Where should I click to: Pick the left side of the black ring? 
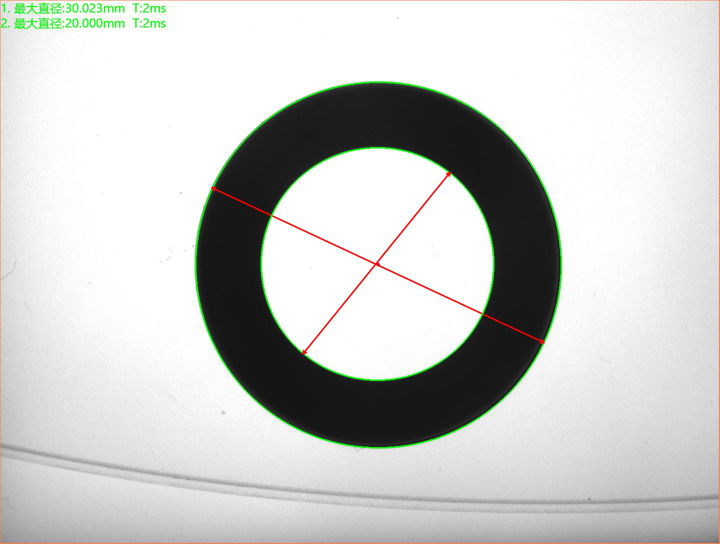click(229, 264)
